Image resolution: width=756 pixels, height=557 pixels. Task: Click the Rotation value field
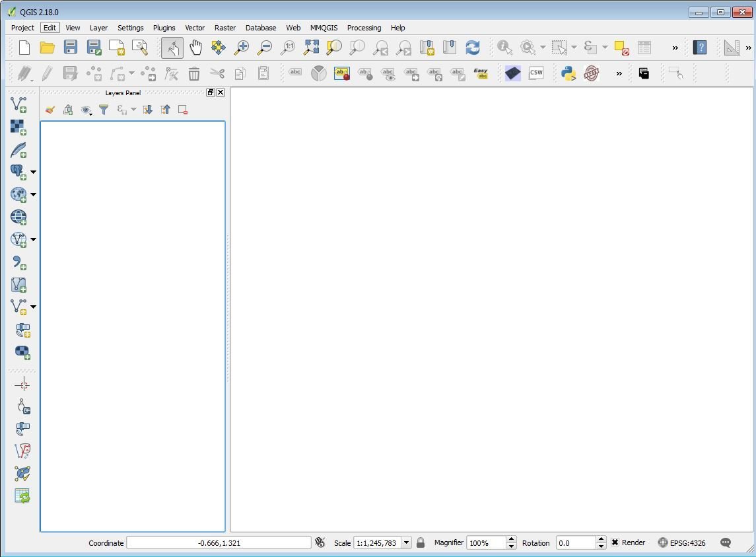576,542
